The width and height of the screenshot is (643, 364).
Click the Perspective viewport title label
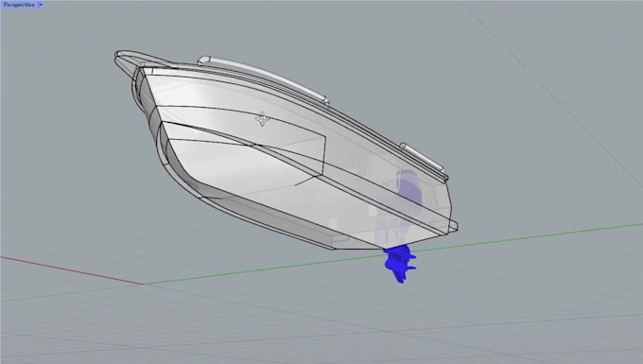19,5
